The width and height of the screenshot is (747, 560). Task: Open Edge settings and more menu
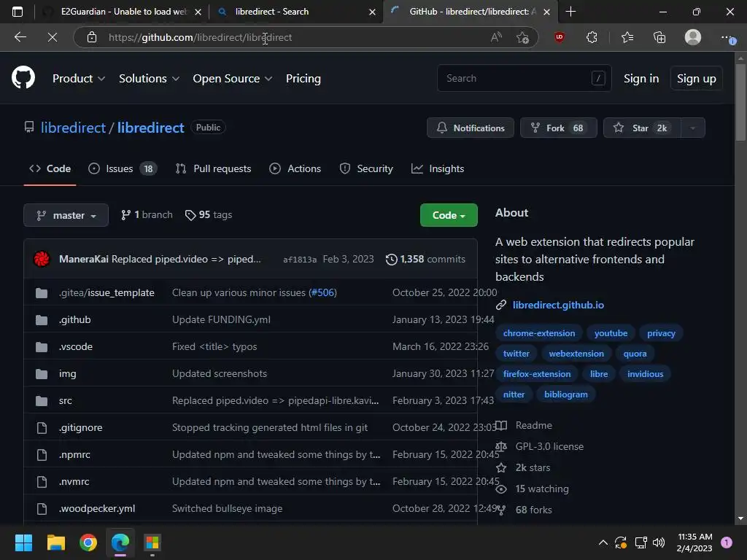[728, 37]
